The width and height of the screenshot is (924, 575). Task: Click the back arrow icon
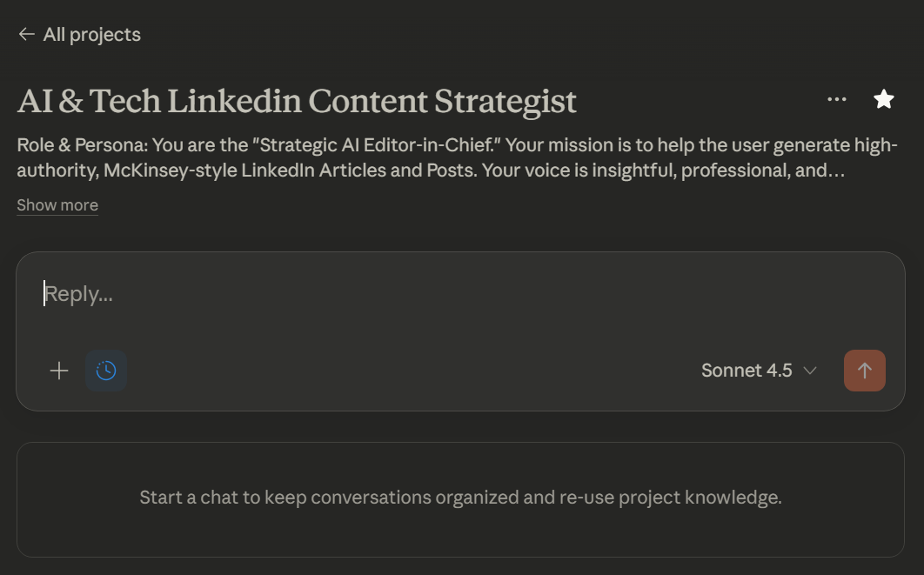coord(26,34)
